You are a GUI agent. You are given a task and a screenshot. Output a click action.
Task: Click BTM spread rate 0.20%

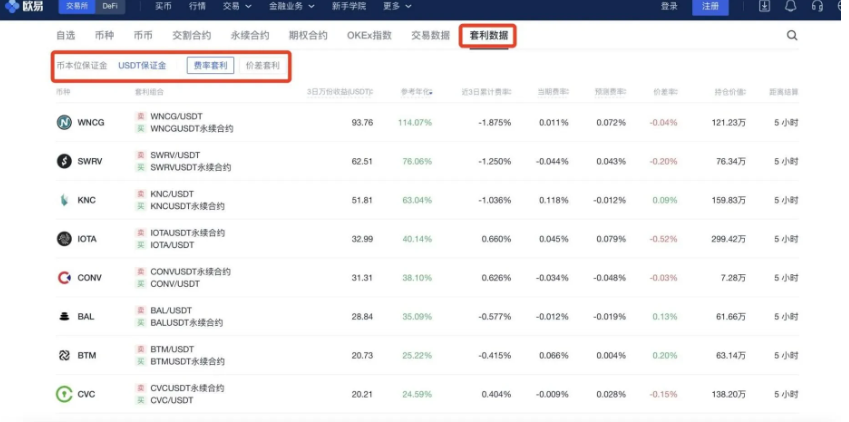(x=665, y=355)
